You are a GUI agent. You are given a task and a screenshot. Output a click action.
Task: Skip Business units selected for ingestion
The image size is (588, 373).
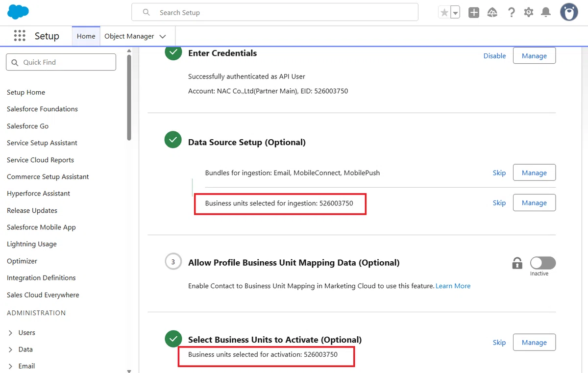pos(499,202)
